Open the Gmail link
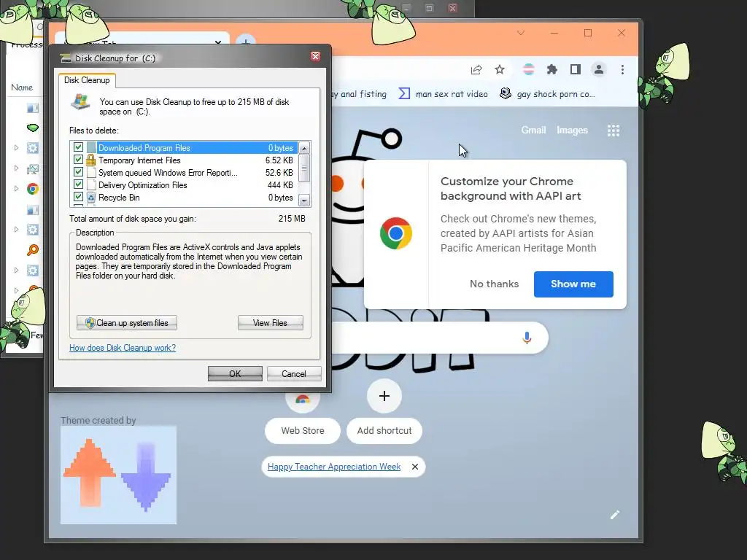This screenshot has width=747, height=560. [x=533, y=130]
